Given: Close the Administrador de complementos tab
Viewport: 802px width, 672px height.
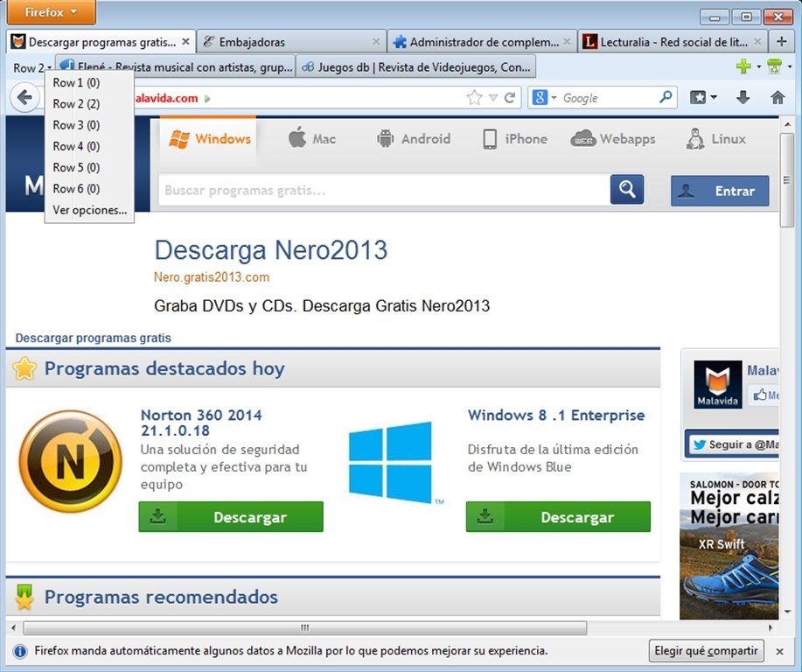Looking at the screenshot, I should [x=567, y=41].
